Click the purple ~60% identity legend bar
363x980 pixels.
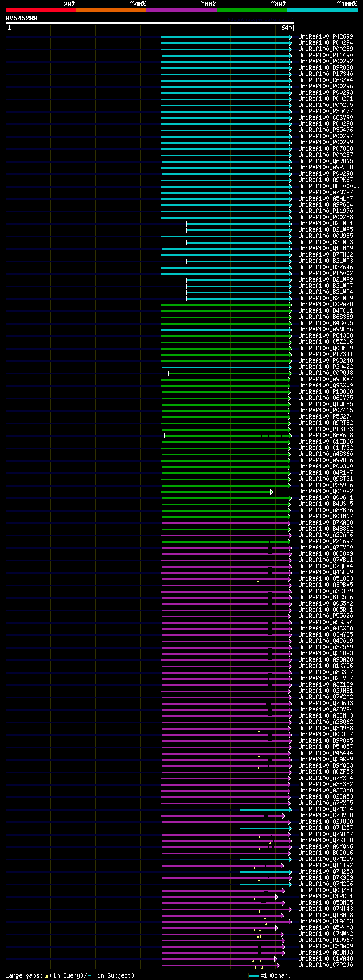point(181,10)
